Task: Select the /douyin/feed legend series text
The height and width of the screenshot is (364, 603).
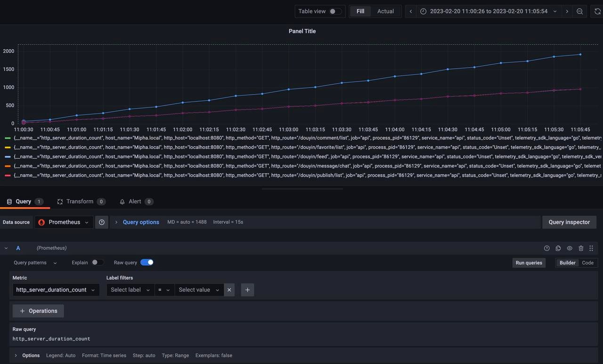Action: pos(308,156)
